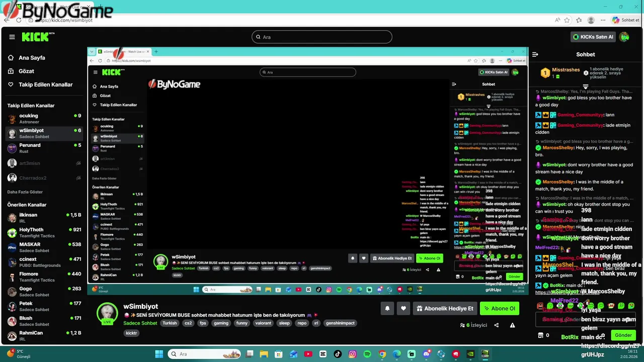Select the kicktr tag
Viewport: 644px width, 362px height.
tap(131, 333)
